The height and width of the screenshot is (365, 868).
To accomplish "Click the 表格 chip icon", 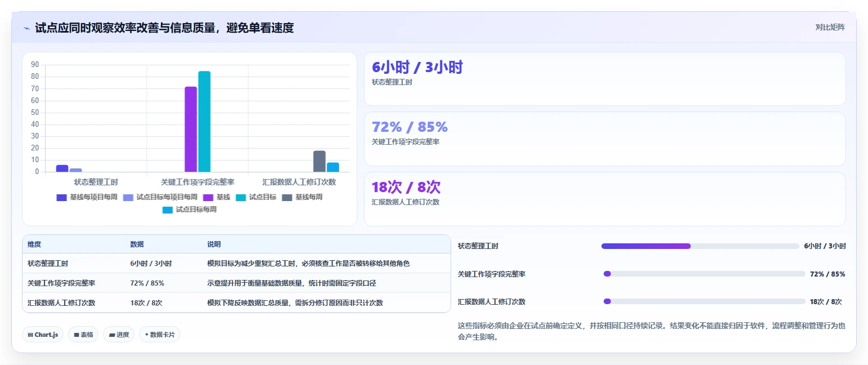I will (77, 335).
